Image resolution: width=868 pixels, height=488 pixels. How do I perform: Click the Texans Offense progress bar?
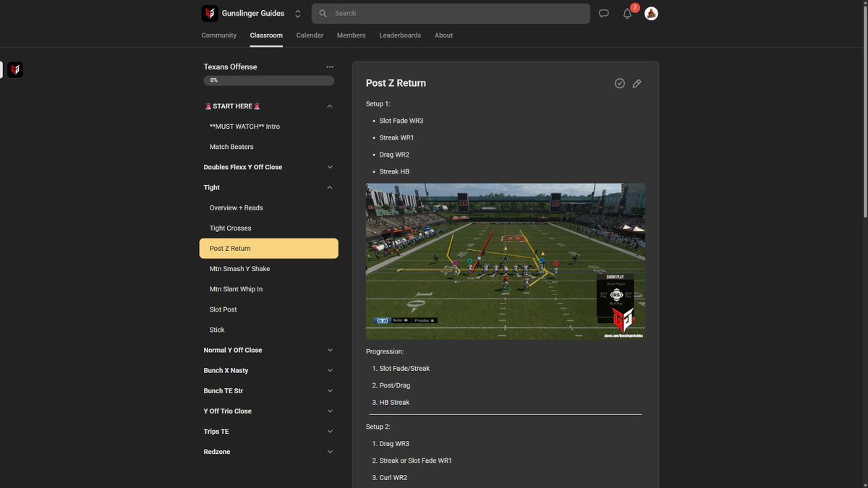pyautogui.click(x=269, y=81)
